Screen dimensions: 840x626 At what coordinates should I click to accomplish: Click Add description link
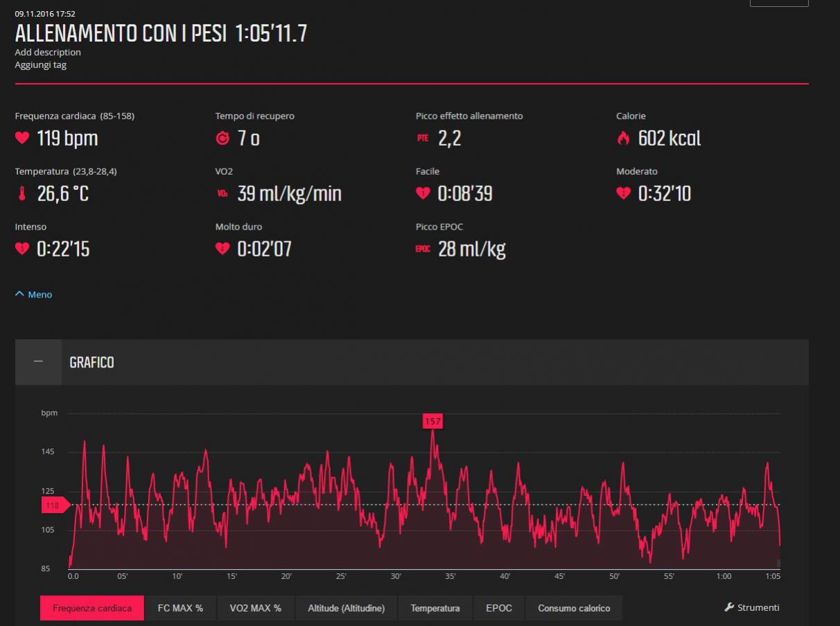(x=48, y=52)
